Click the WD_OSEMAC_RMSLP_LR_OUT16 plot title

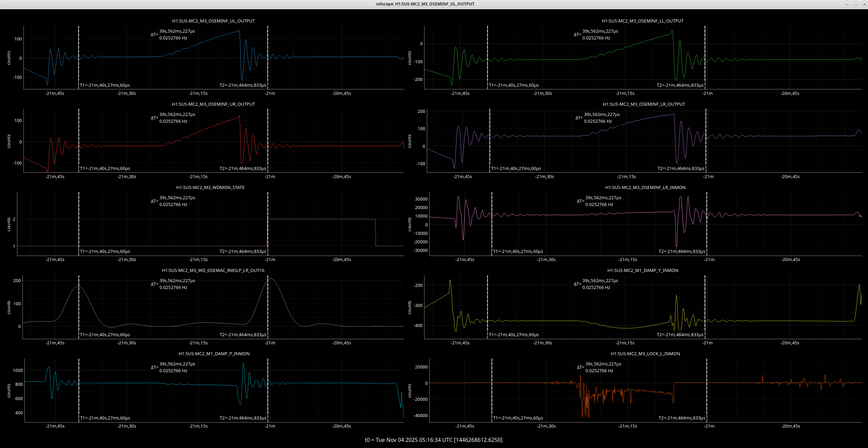pos(213,271)
